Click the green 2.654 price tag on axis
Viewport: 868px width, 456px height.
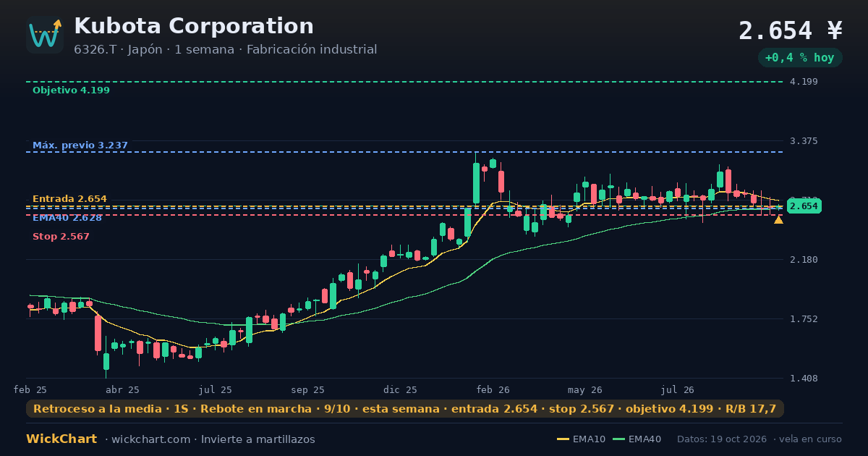[804, 206]
